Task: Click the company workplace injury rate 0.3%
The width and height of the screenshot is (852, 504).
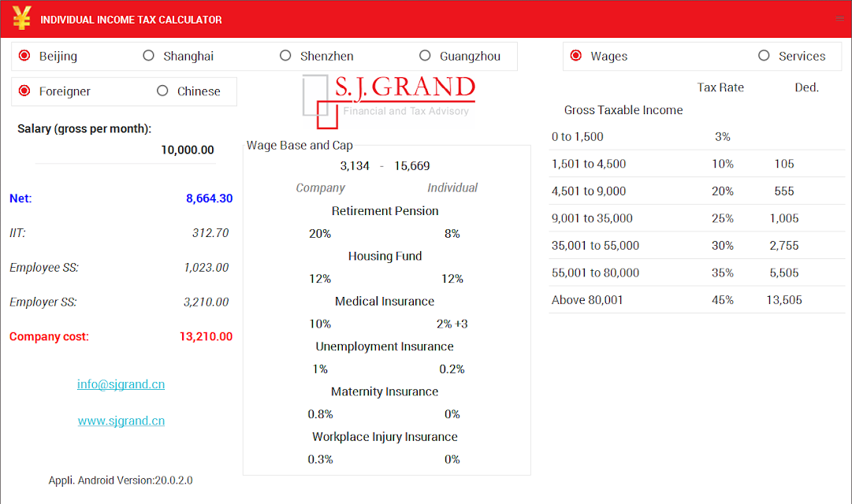Action: [320, 459]
